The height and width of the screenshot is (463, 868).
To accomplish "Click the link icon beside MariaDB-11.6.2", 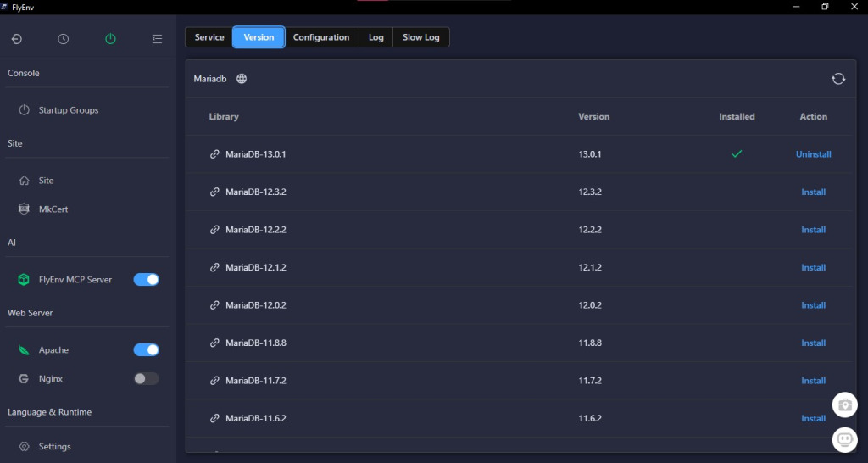I will point(214,418).
